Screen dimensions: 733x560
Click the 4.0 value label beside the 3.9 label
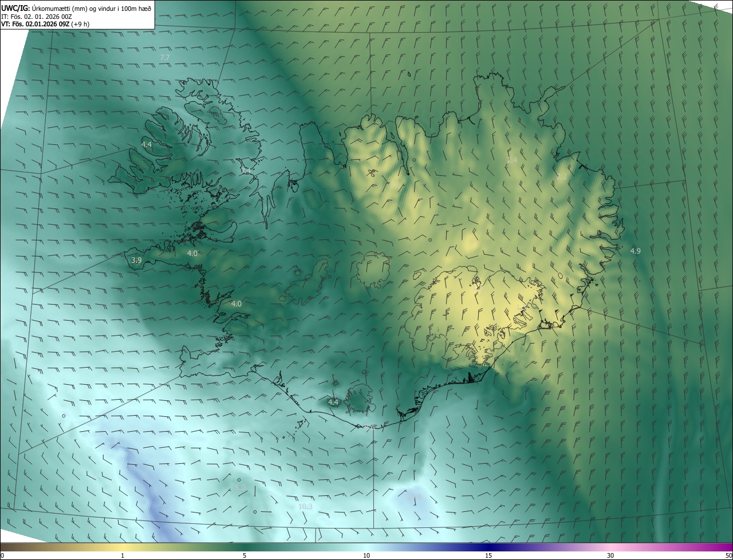192,253
